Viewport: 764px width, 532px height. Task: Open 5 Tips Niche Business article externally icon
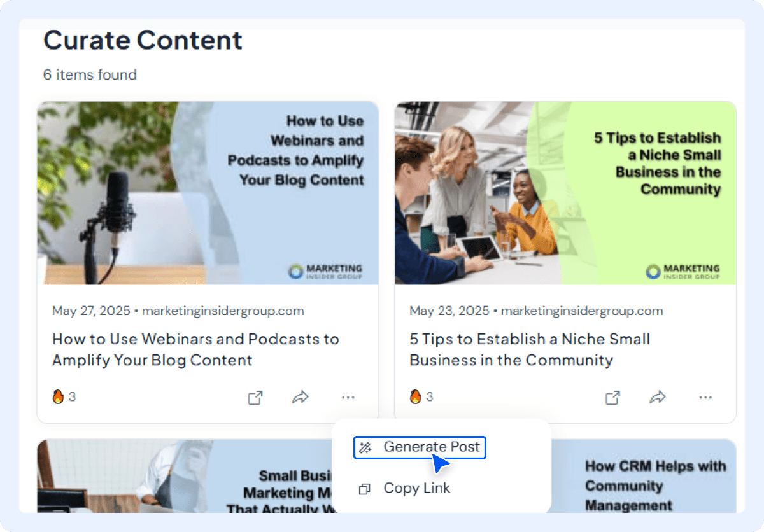pyautogui.click(x=612, y=398)
